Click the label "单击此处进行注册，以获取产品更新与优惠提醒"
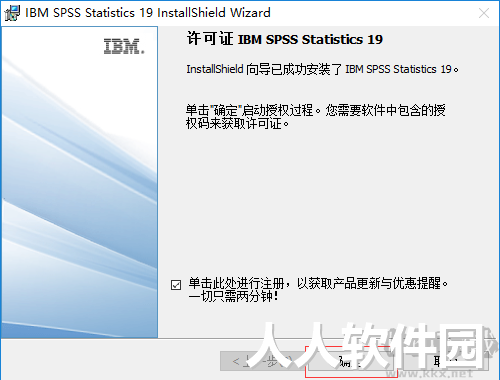Viewport: 500px width, 380px height. pyautogui.click(x=318, y=289)
